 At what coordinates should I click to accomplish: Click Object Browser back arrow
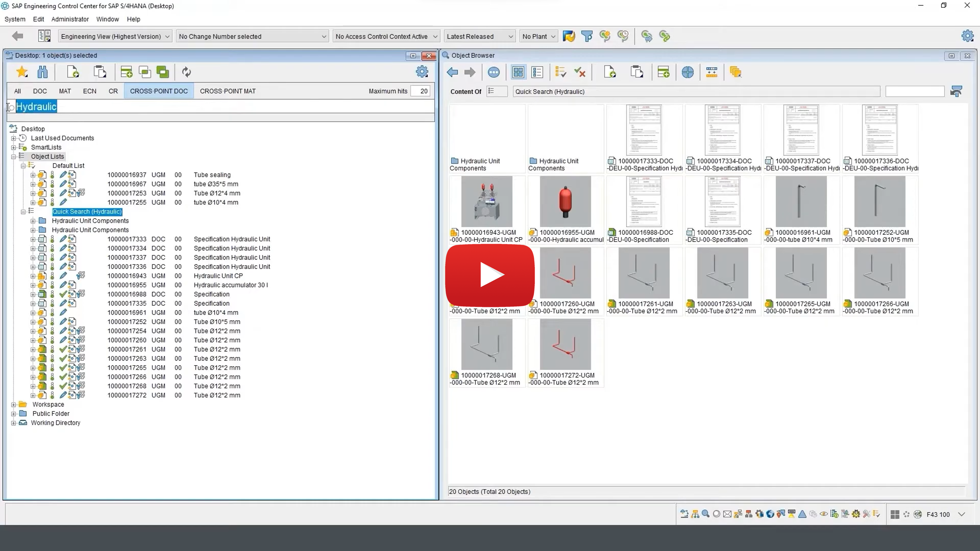(x=452, y=72)
